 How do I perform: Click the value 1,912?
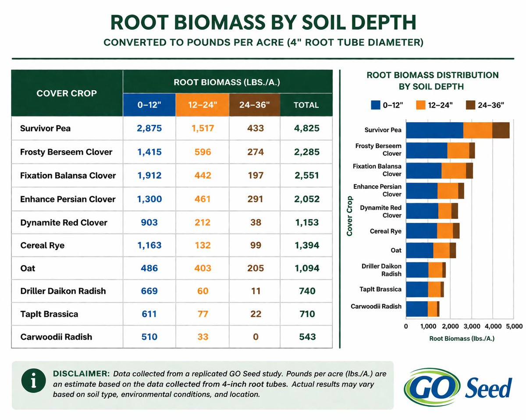click(149, 176)
